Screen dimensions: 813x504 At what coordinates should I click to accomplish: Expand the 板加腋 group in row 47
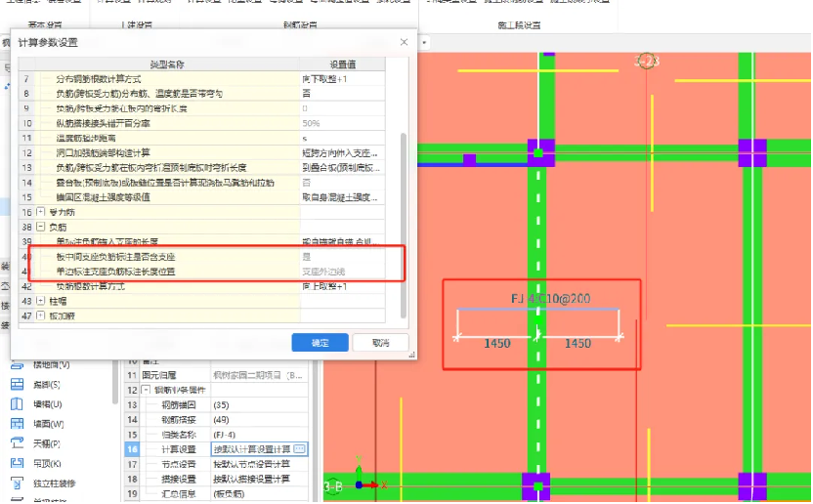40,316
